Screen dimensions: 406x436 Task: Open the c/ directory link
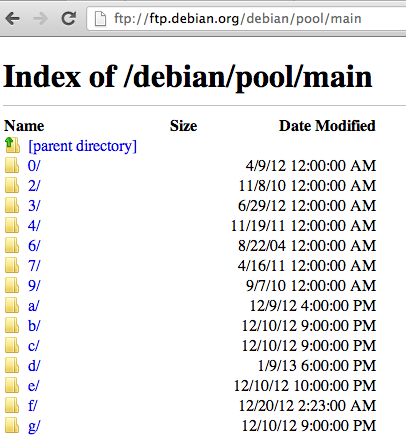click(x=33, y=346)
